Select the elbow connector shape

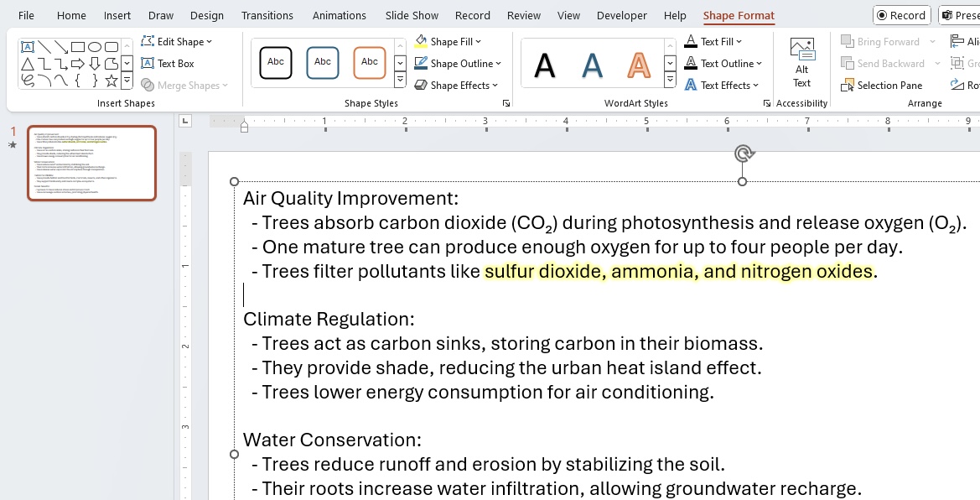point(44,64)
